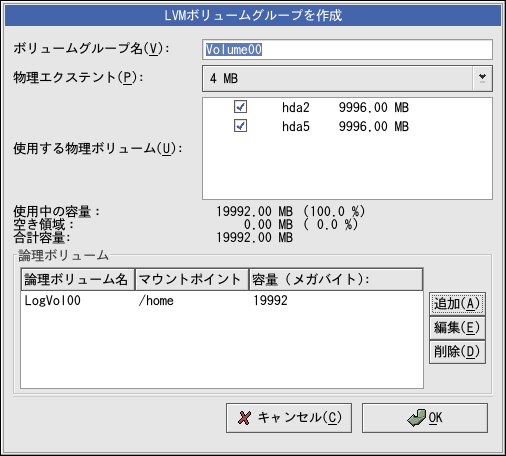Click the volume group name field Volume00

347,50
